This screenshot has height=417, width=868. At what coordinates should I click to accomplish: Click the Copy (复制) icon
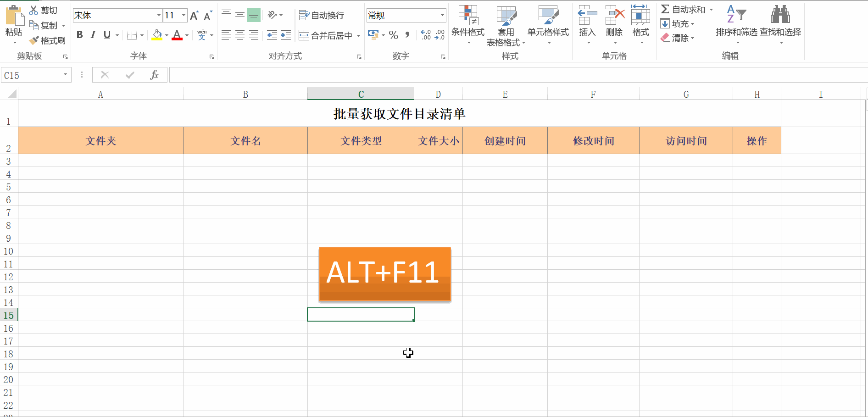pos(33,25)
